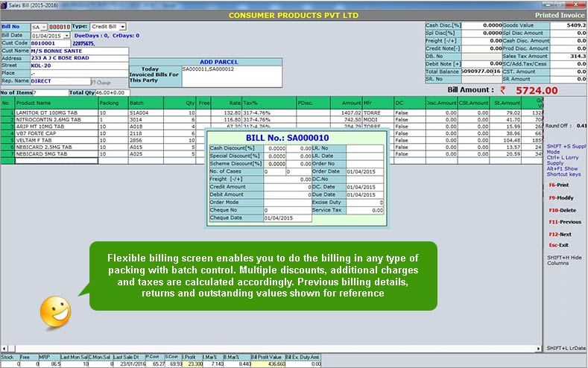Open the bill Type Credit Bill dropdown
The image size is (588, 368).
coord(123,27)
